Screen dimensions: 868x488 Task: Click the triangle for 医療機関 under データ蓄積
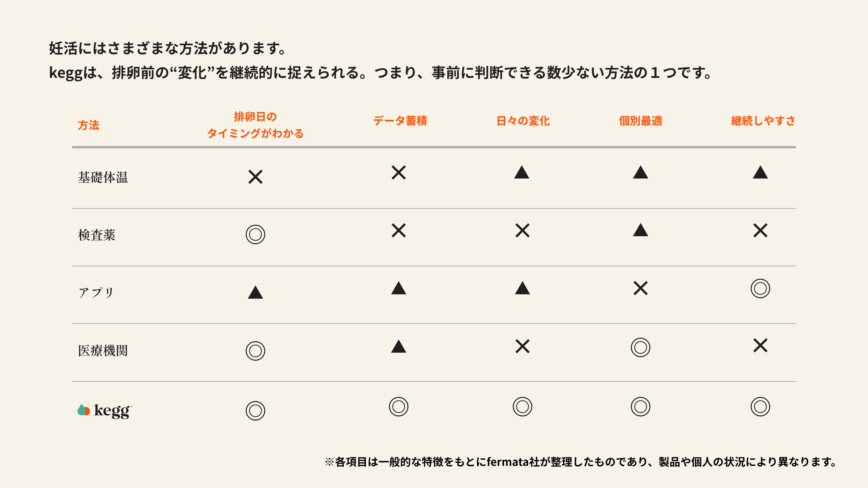point(399,346)
